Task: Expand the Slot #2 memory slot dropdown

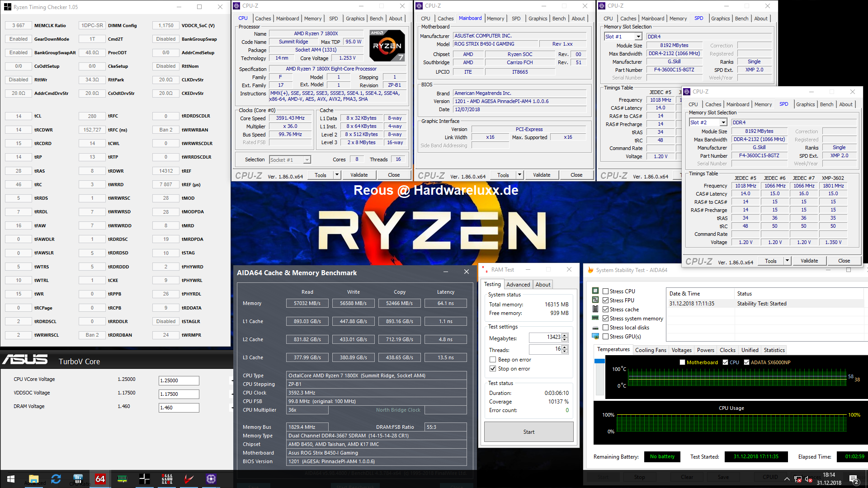Action: (x=723, y=122)
